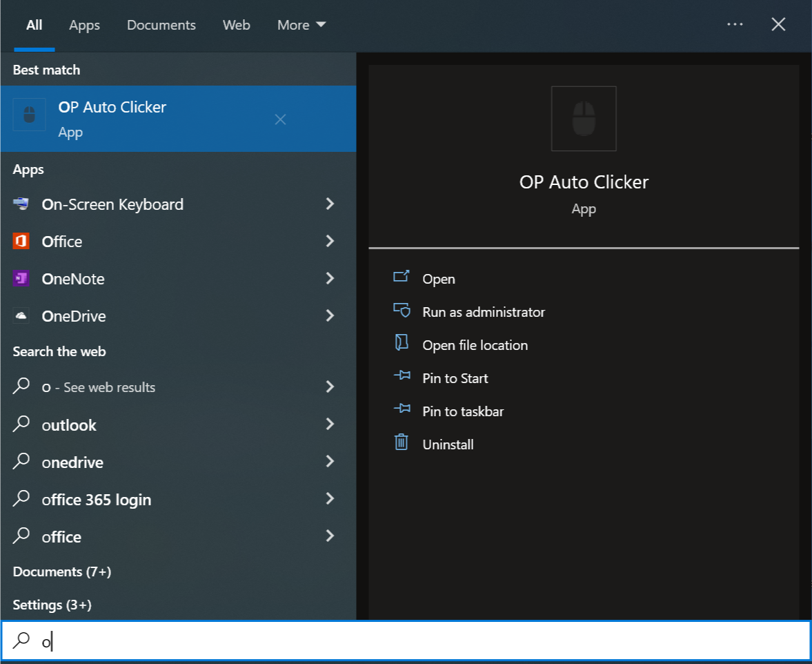Viewport: 812px width, 664px height.
Task: Open the Office app from results
Action: pos(61,242)
